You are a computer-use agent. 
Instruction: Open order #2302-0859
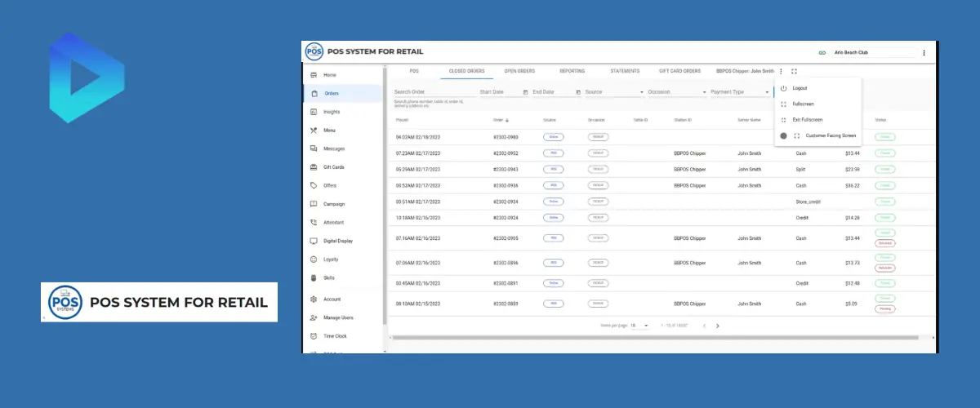[x=505, y=304]
